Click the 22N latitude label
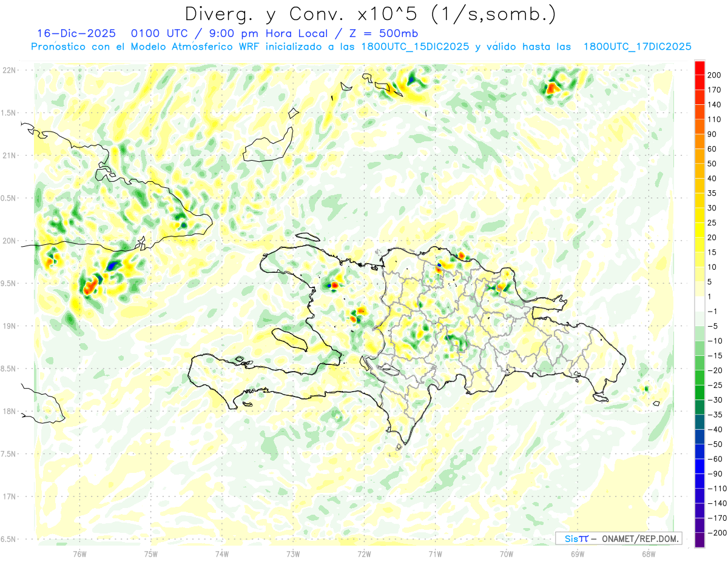The image size is (728, 562). click(9, 70)
